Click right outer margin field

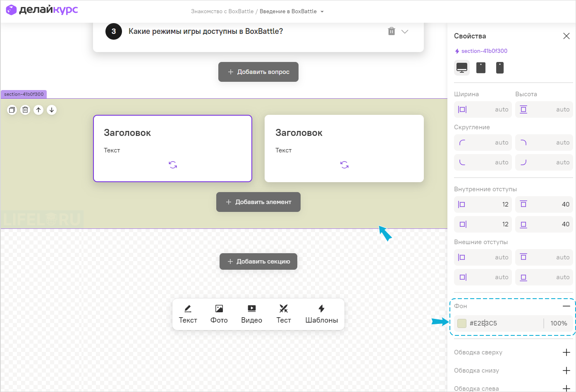pos(483,277)
